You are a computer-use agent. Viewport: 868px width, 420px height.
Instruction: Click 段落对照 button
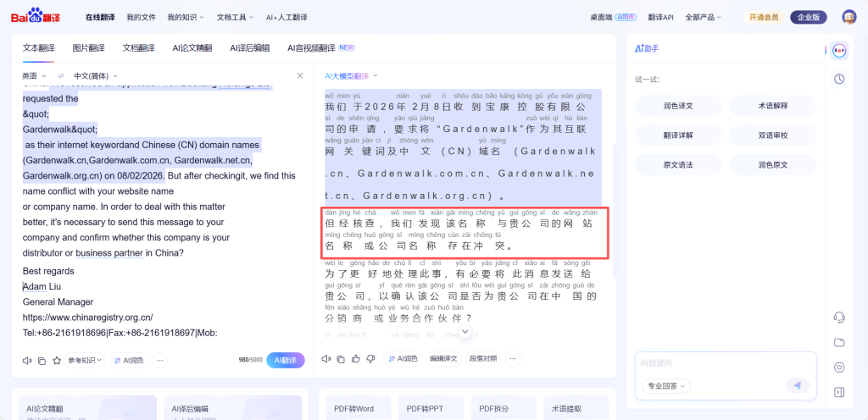pyautogui.click(x=483, y=359)
